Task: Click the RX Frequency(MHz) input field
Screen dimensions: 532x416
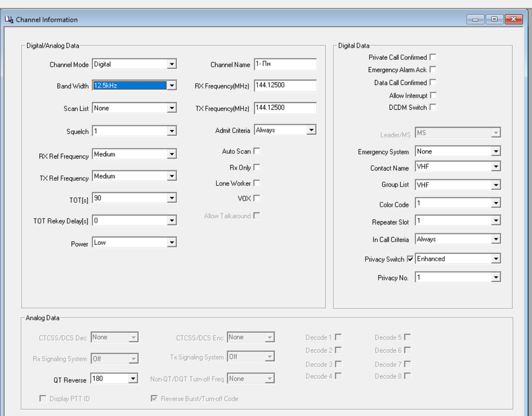Action: pyautogui.click(x=285, y=85)
